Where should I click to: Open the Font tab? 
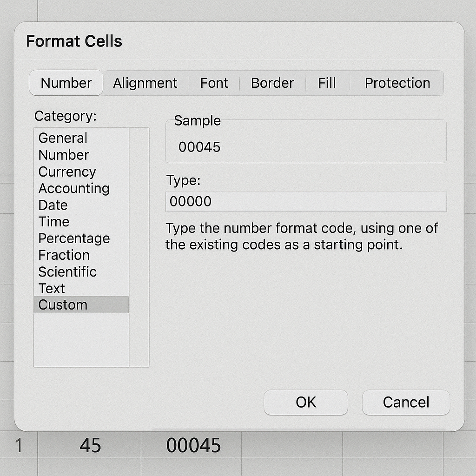214,83
